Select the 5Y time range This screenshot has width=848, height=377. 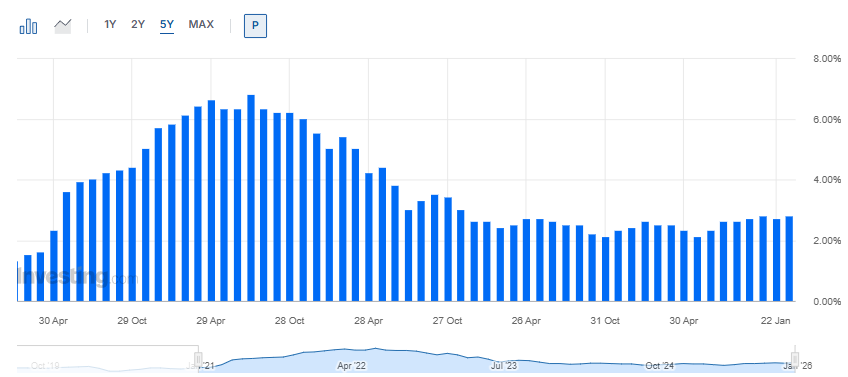(167, 24)
